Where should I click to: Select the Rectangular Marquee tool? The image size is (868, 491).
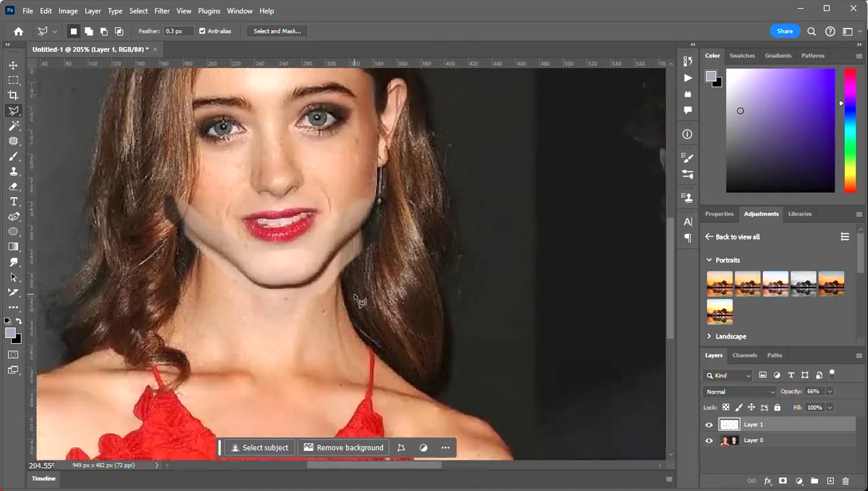13,80
